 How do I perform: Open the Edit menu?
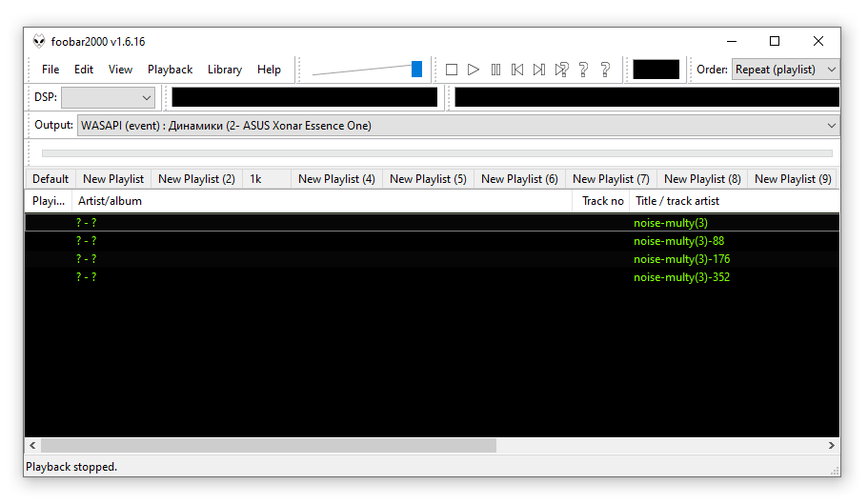pyautogui.click(x=84, y=70)
